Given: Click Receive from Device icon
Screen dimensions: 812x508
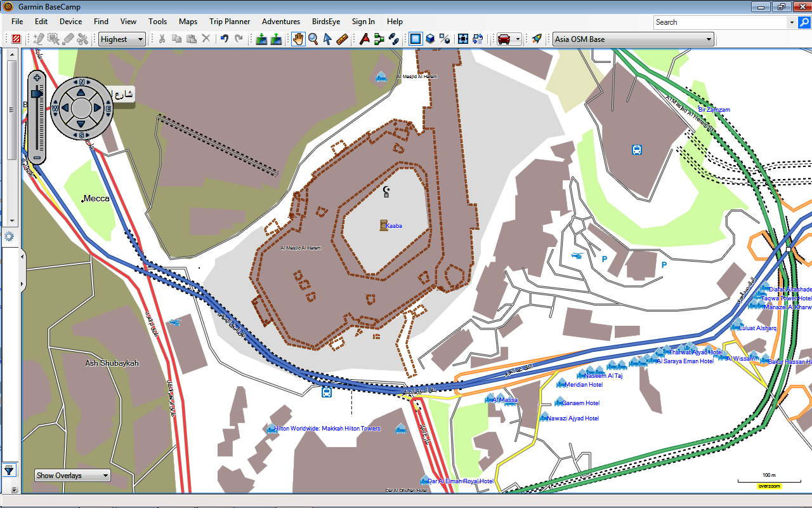Looking at the screenshot, I should (x=276, y=39).
